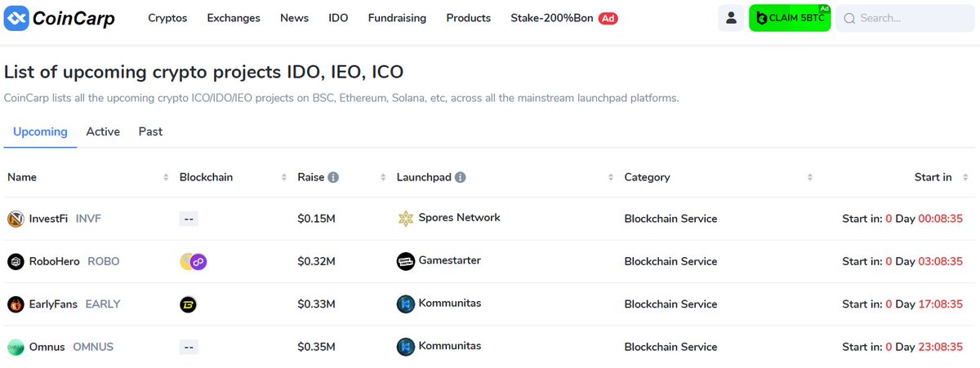The width and height of the screenshot is (980, 368).
Task: Click the Gamestarter launchpad logo
Action: [405, 261]
